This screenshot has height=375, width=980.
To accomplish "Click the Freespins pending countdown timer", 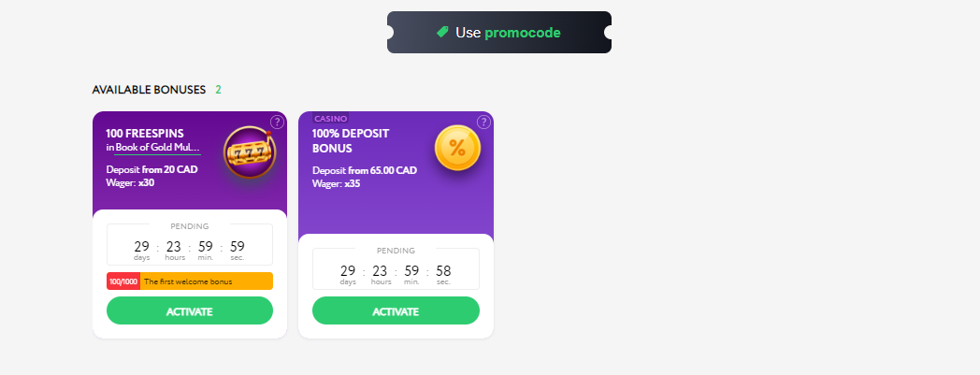I will click(x=190, y=244).
